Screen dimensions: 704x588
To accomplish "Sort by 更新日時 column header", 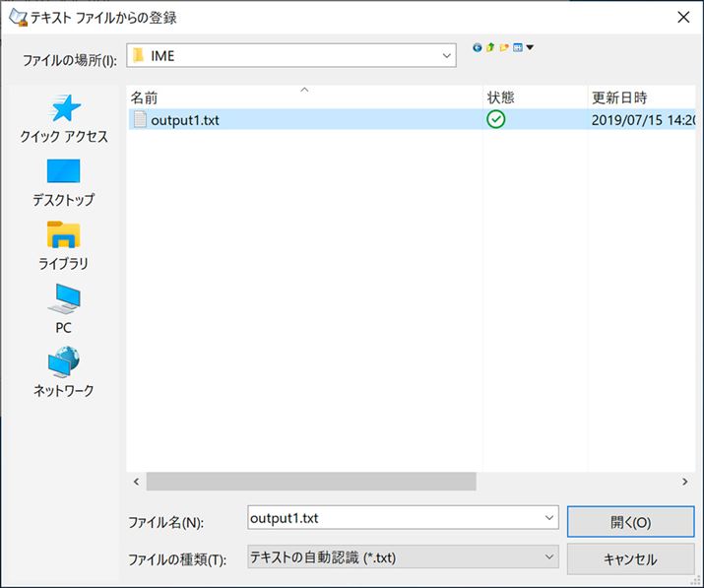I will pos(641,98).
